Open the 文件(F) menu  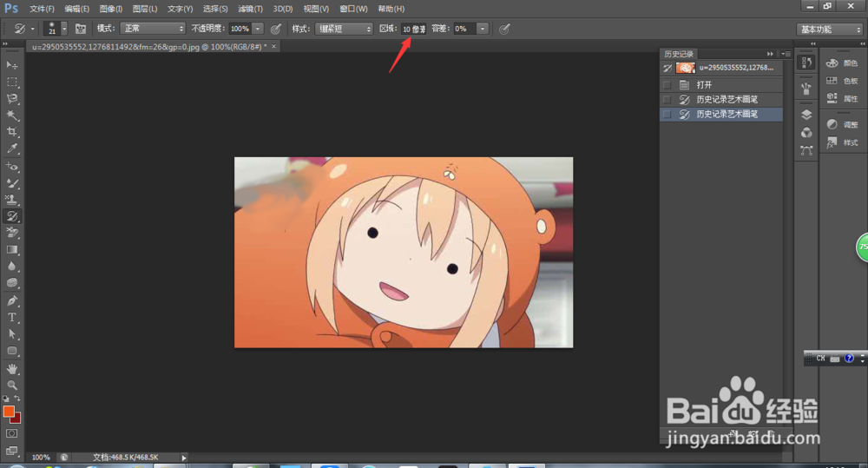(42, 9)
